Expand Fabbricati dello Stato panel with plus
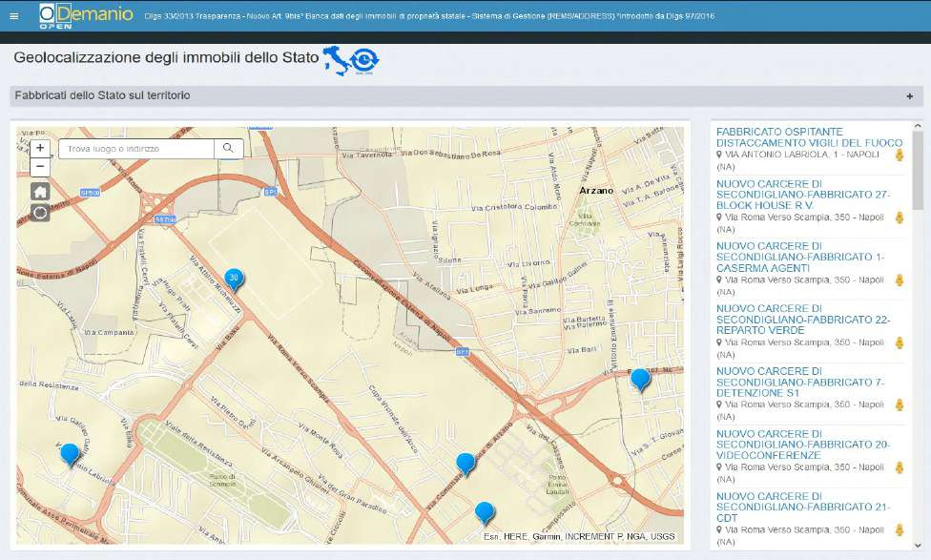931x560 pixels. [x=909, y=96]
